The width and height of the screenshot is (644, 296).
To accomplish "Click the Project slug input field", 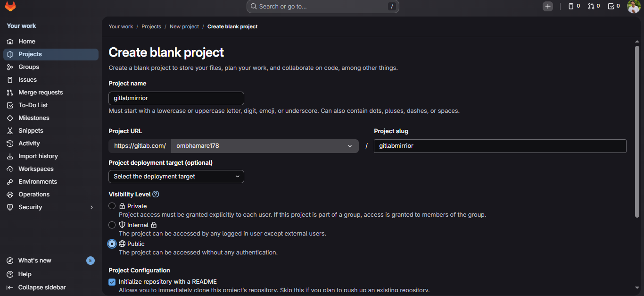I will (x=500, y=146).
